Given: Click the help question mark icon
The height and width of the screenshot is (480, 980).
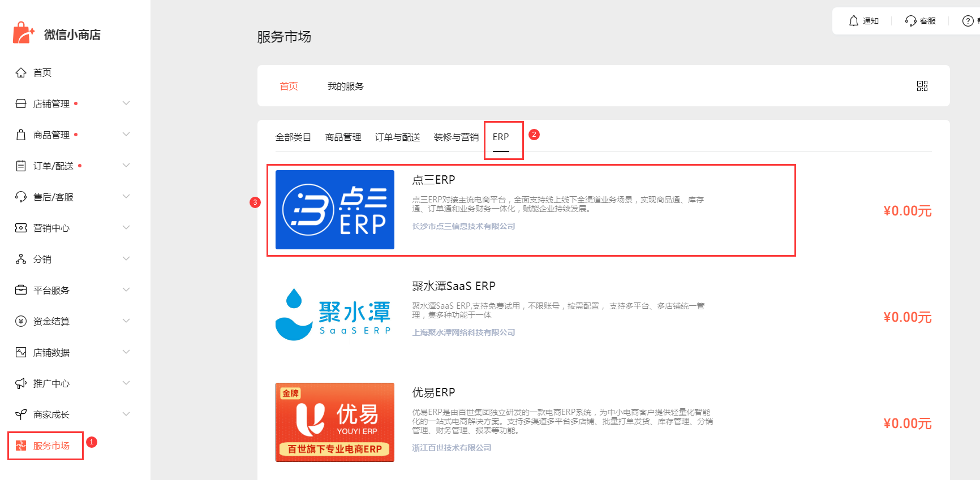Looking at the screenshot, I should click(968, 21).
